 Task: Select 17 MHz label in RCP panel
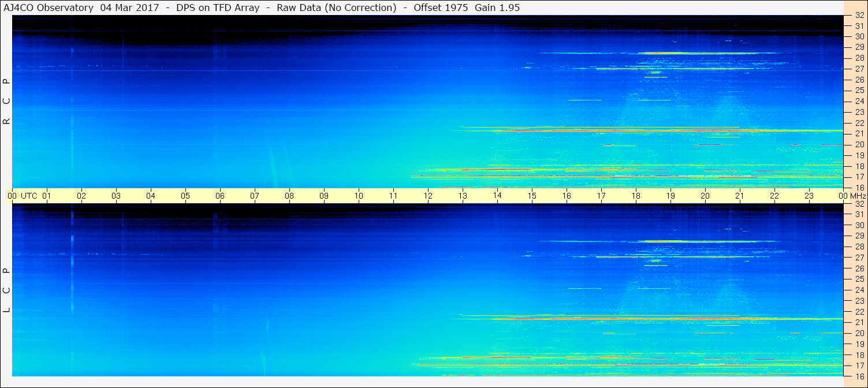point(859,177)
